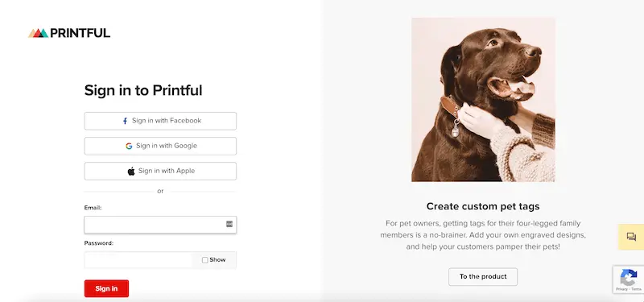Click the reCAPTCHA badge icon
Image resolution: width=644 pixels, height=302 pixels.
pos(629,277)
